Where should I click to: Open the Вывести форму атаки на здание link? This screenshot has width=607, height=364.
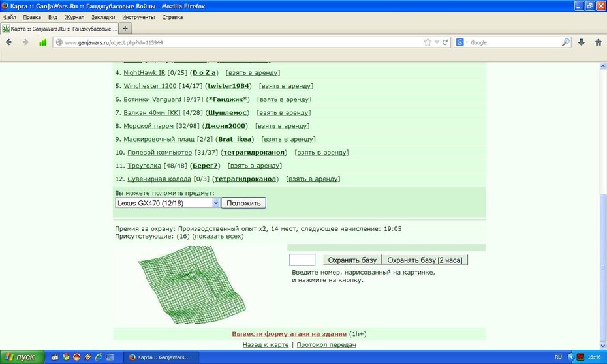click(x=289, y=334)
